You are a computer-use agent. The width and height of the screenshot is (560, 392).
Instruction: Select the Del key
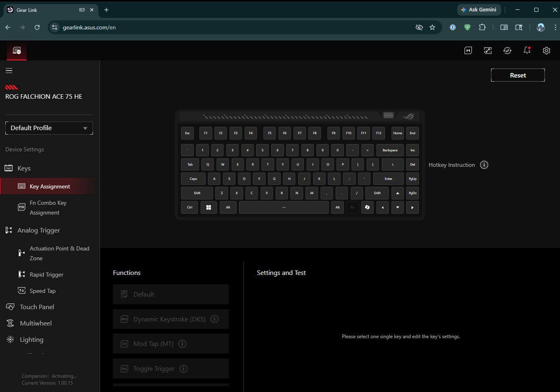(412, 164)
